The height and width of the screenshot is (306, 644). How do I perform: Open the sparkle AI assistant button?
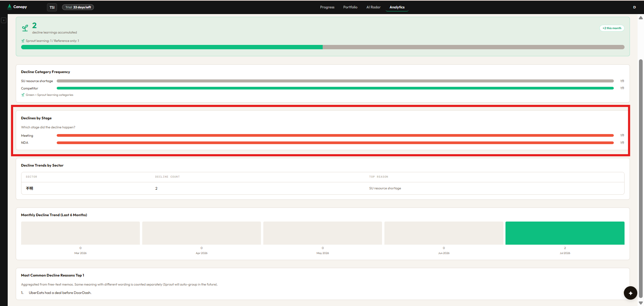pos(630,293)
